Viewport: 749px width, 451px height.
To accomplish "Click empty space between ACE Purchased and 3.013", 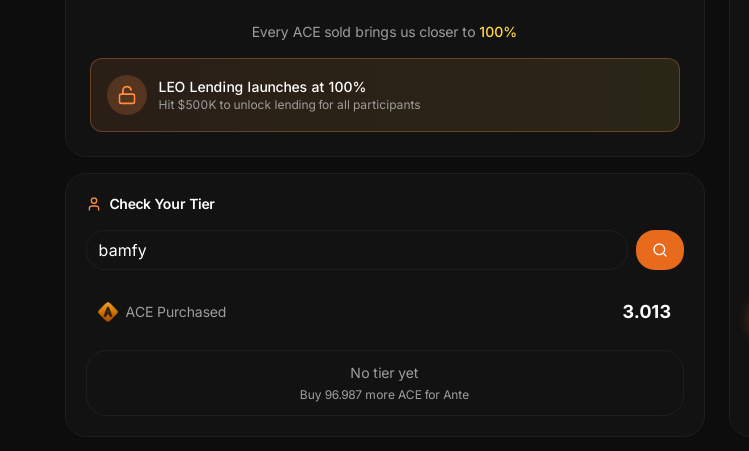I will [420, 312].
